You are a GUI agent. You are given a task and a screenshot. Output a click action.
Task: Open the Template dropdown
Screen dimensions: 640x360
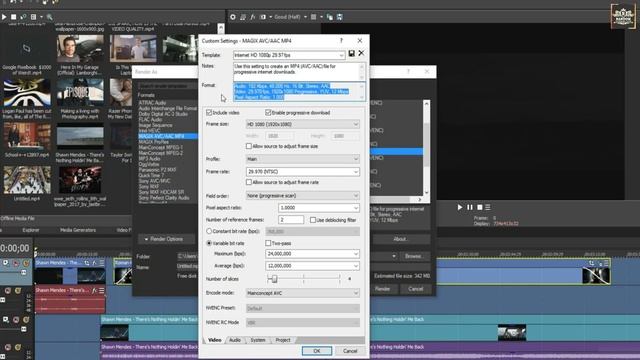tap(289, 55)
